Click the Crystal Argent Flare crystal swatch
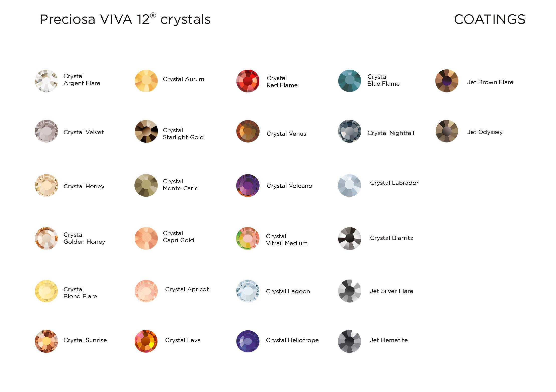Screen dimensions: 556x392 coord(46,81)
